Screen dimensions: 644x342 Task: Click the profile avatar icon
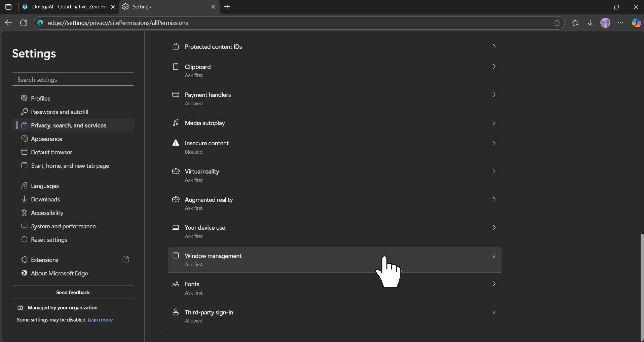click(x=605, y=23)
